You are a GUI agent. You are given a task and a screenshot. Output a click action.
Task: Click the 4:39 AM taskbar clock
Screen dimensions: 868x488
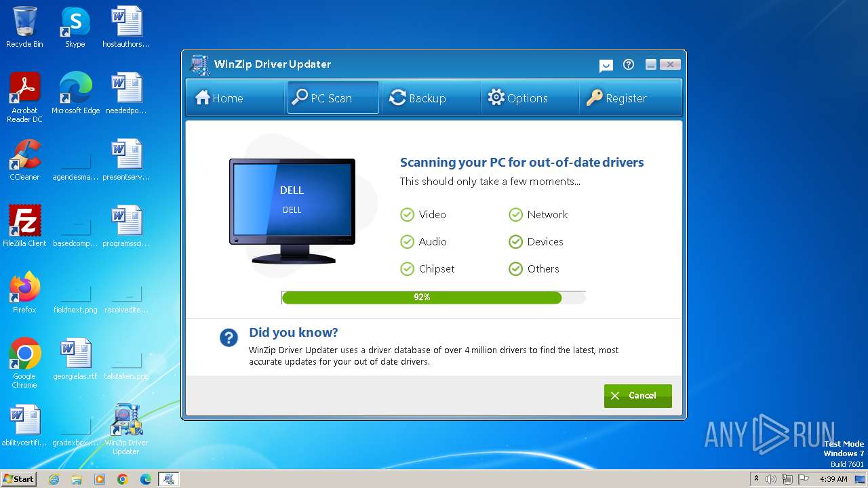(833, 479)
